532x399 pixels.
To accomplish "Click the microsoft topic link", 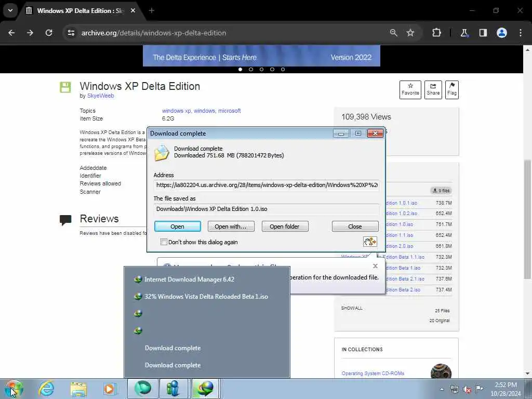I will click(229, 111).
